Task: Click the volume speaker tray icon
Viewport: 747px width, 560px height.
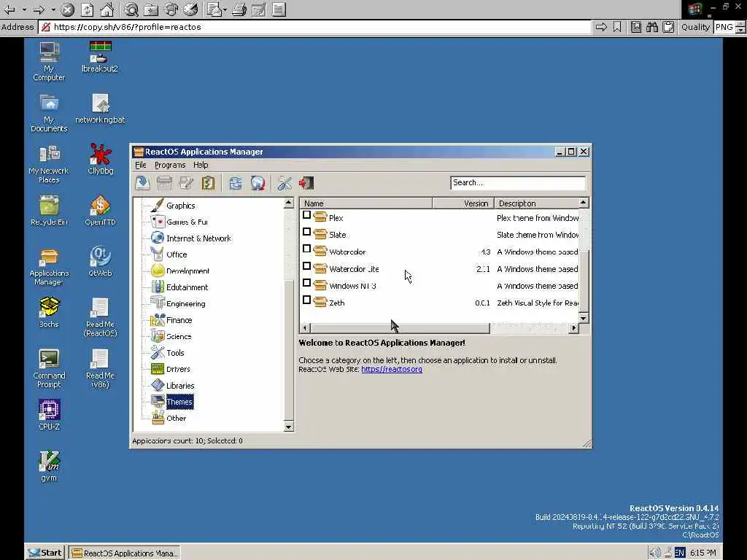Action: point(655,553)
